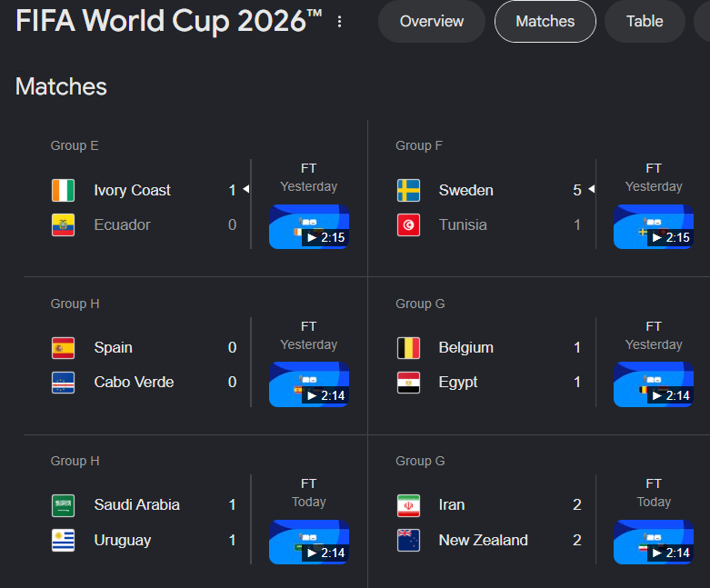Switch to the Overview tab
The width and height of the screenshot is (710, 588).
(x=432, y=21)
